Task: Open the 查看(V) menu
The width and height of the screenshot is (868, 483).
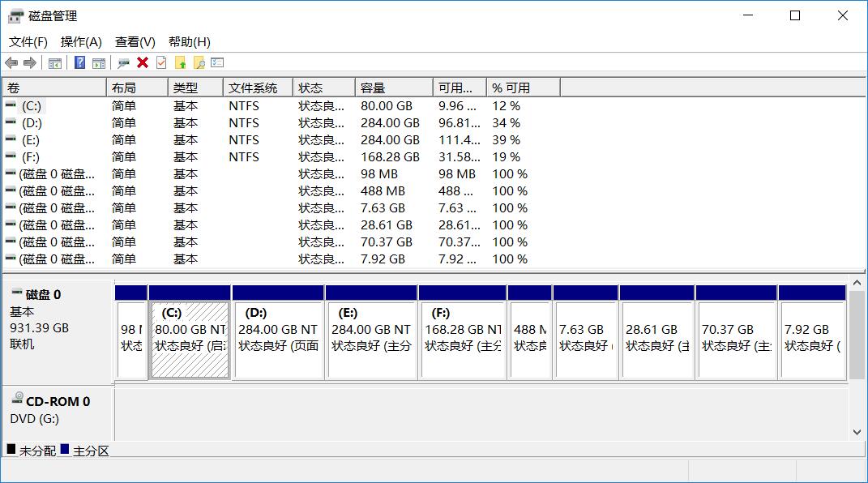Action: [x=135, y=41]
